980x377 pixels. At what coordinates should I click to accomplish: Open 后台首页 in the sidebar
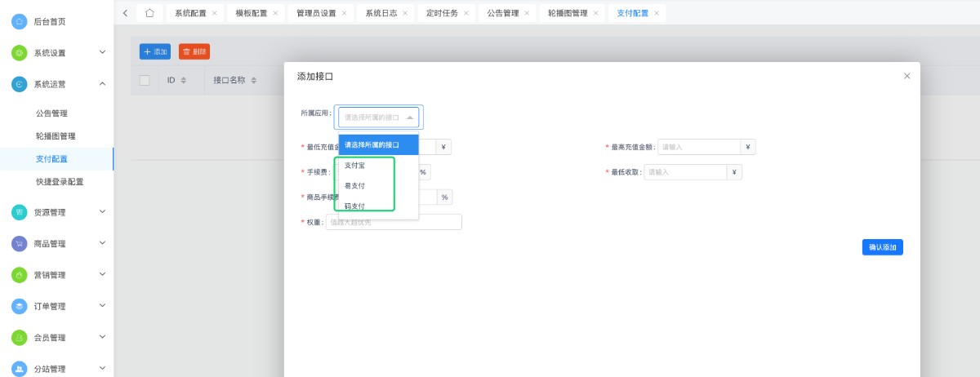click(x=50, y=22)
